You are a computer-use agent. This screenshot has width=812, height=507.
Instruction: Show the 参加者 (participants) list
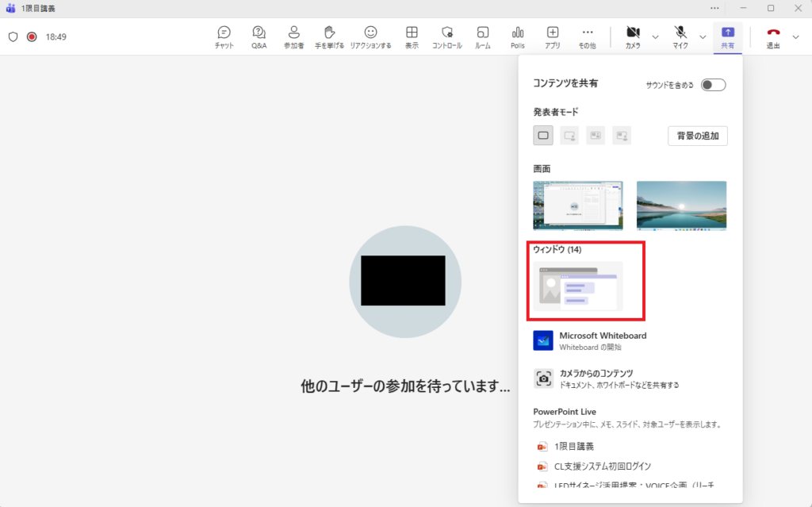[293, 36]
